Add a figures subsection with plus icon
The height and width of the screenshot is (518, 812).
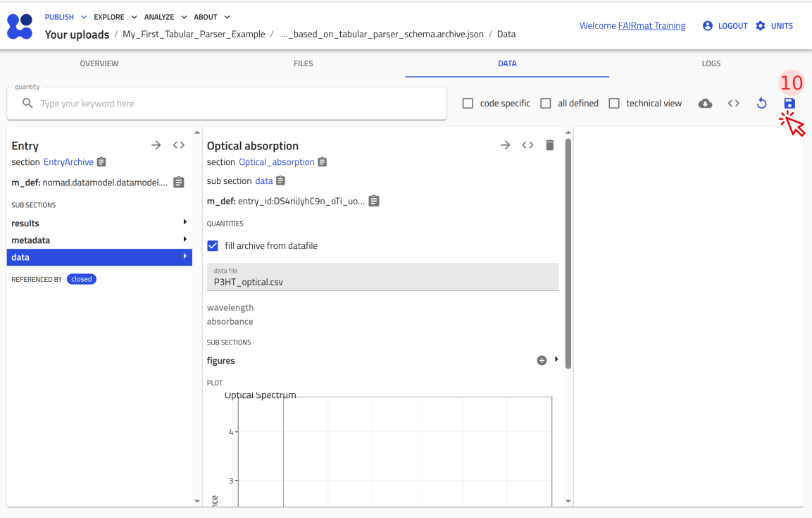tap(542, 360)
